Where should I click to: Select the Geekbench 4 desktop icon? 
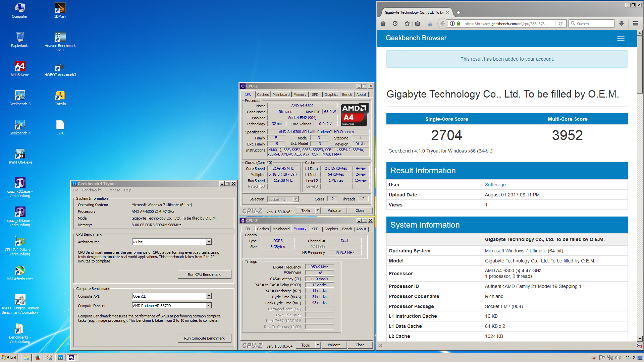(x=20, y=127)
